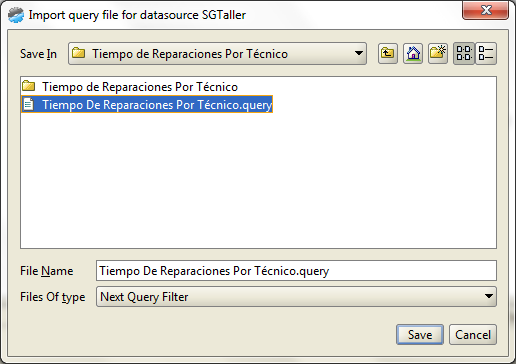516x364 pixels.
Task: Open the Files Of type dropdown
Action: [x=296, y=297]
